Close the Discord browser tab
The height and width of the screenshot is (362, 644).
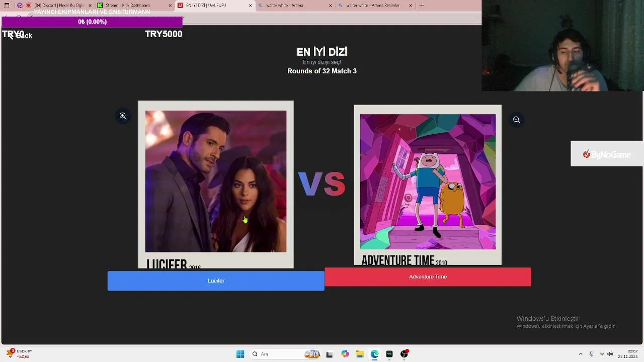90,6
